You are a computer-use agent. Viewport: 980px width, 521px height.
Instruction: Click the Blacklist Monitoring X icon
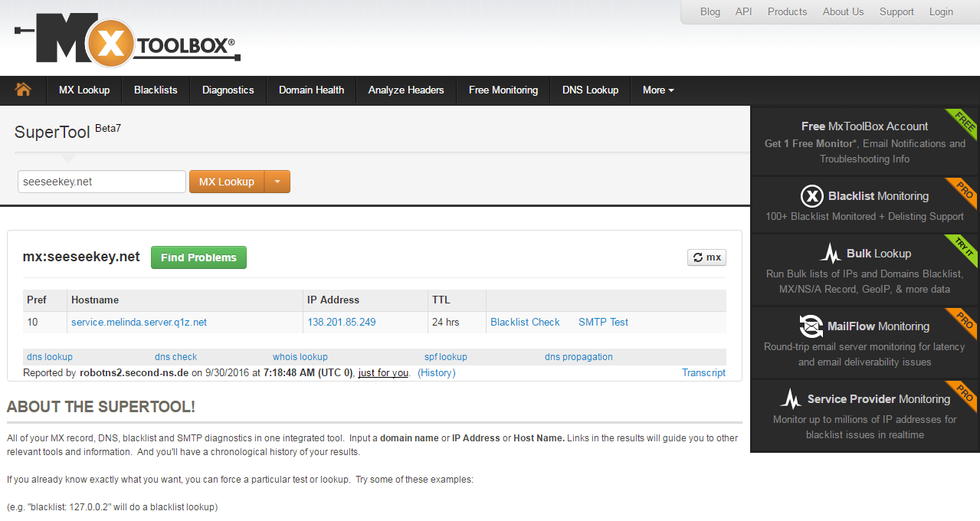tap(811, 195)
